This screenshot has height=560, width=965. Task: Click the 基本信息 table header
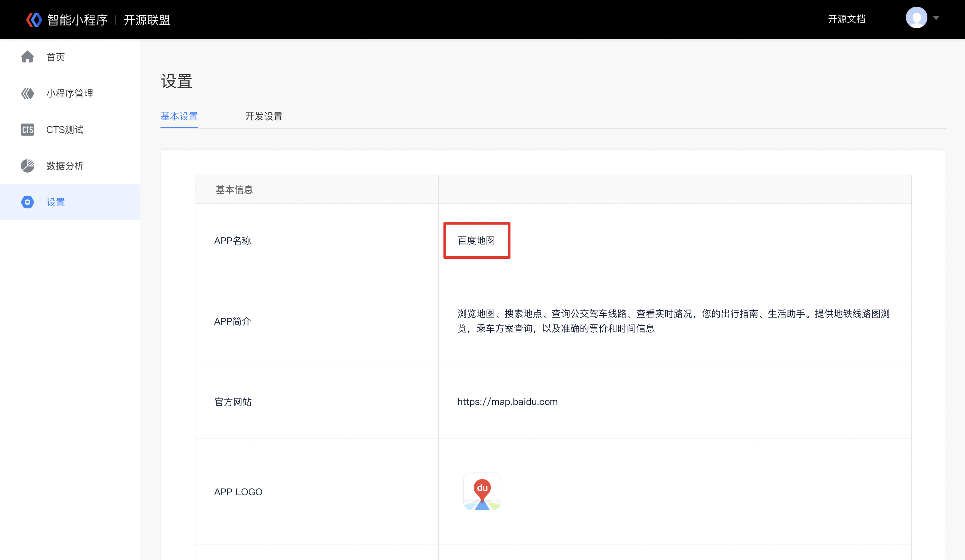coord(234,189)
